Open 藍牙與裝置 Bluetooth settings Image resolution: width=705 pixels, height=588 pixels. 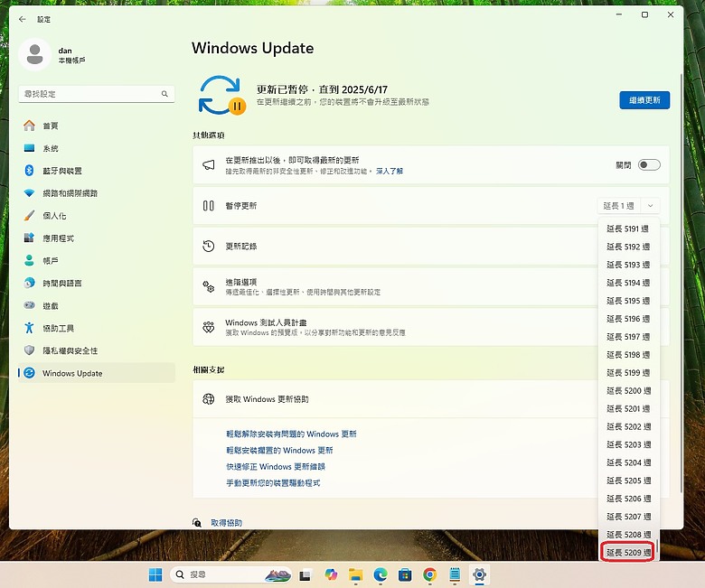(x=96, y=171)
